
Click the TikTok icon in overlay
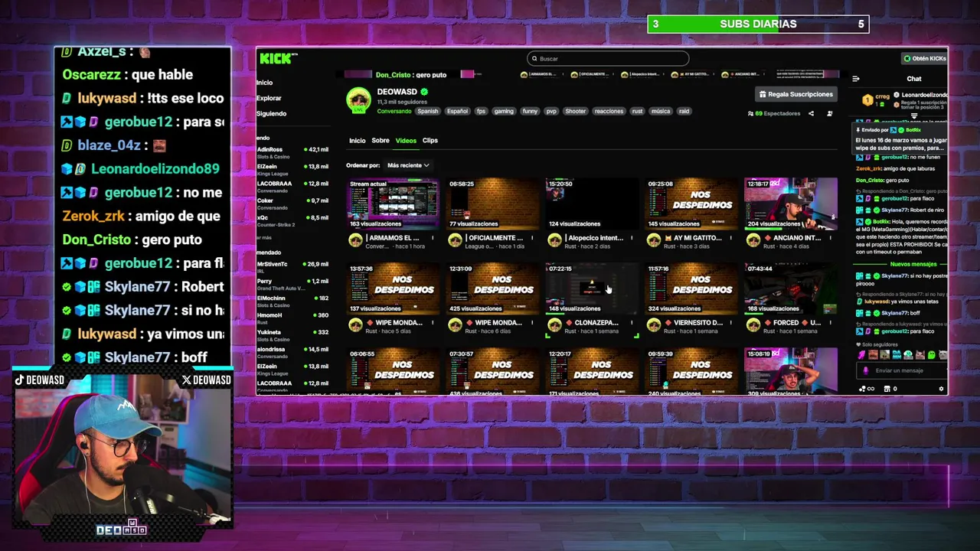(19, 380)
